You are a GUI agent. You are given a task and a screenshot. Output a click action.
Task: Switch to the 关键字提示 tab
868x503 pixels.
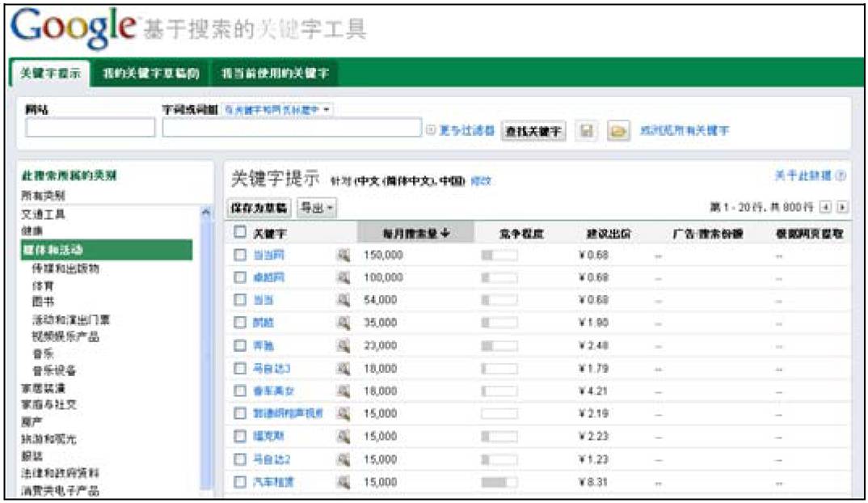pos(50,73)
